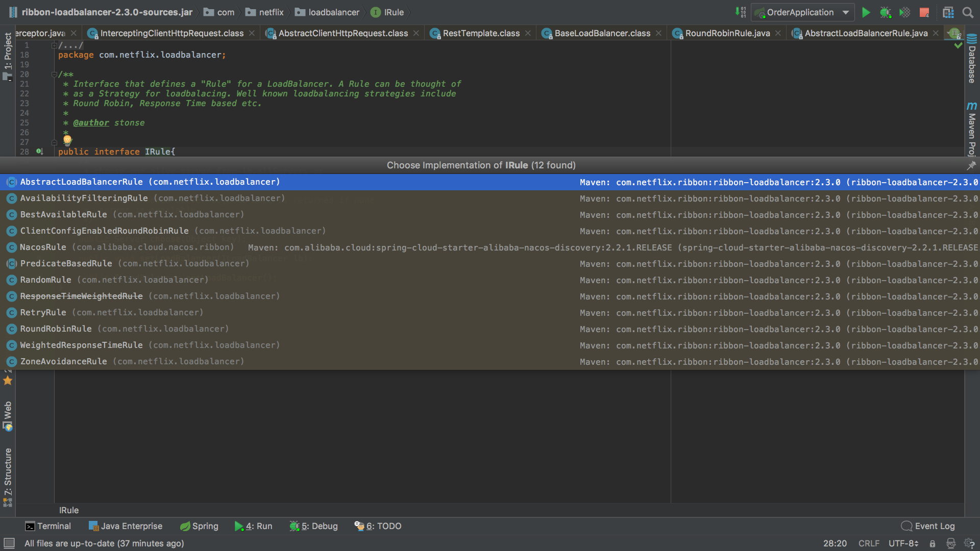
Task: Toggle tool window bars via the bottom-left square
Action: click(x=9, y=543)
